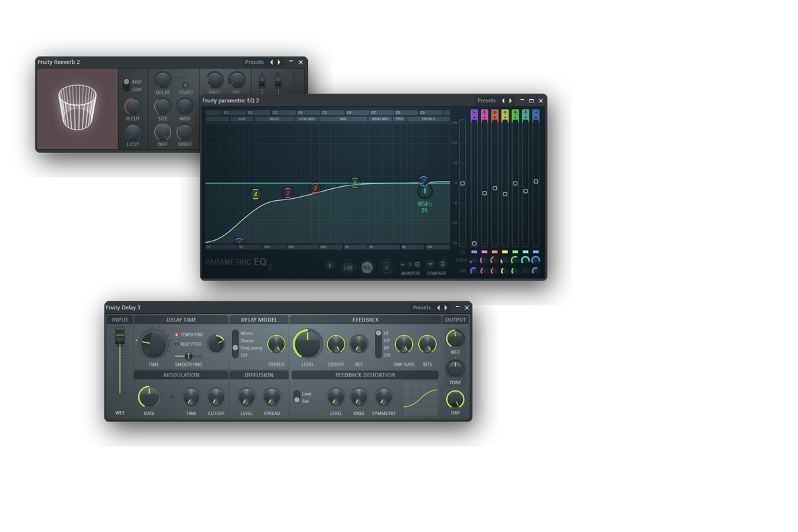
Task: Click the play arrow button in Parametric EQ 2
Action: (x=330, y=265)
